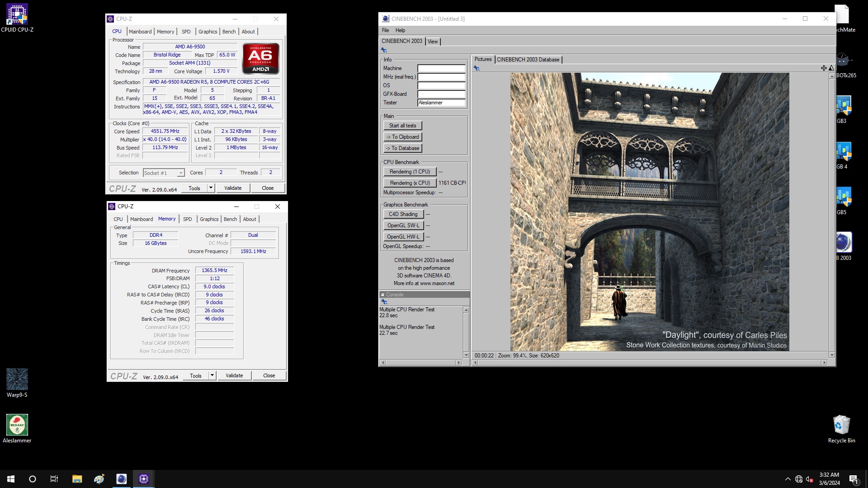Click the GFX-Board input field
This screenshot has width=868, height=488.
(x=441, y=94)
